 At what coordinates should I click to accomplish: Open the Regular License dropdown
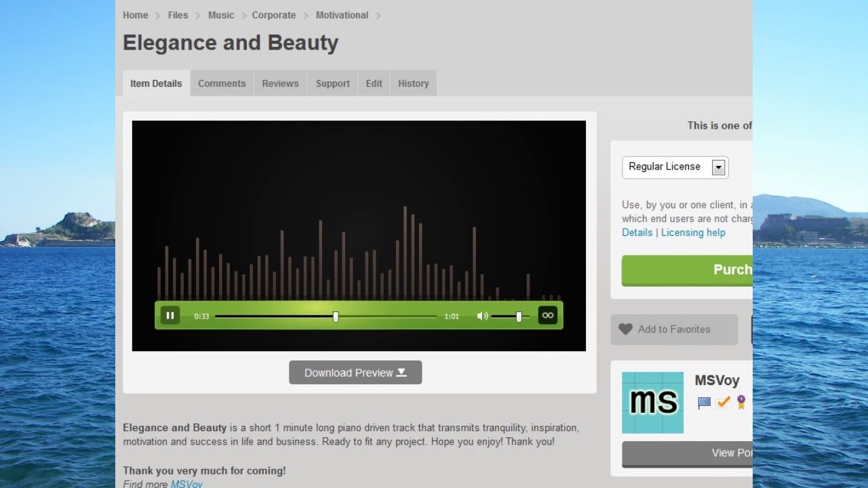tap(675, 167)
